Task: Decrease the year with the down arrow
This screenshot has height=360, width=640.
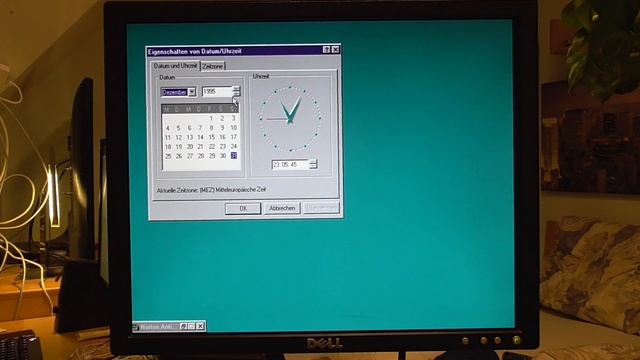Action: pyautogui.click(x=236, y=94)
